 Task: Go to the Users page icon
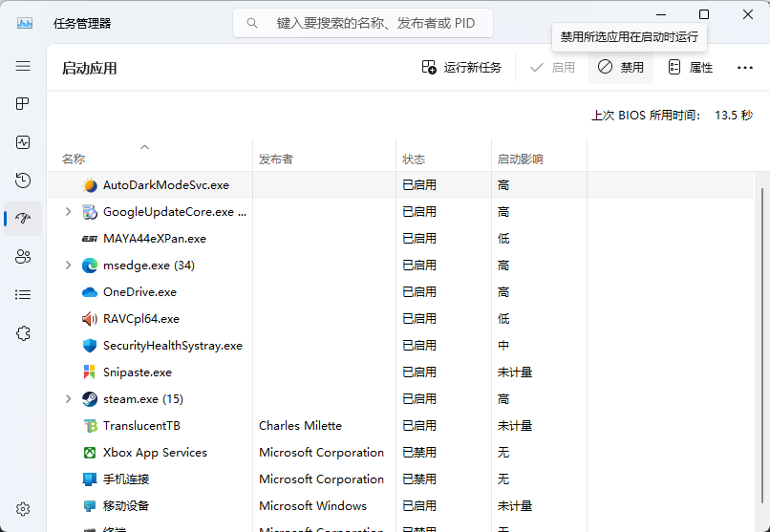[x=23, y=257]
